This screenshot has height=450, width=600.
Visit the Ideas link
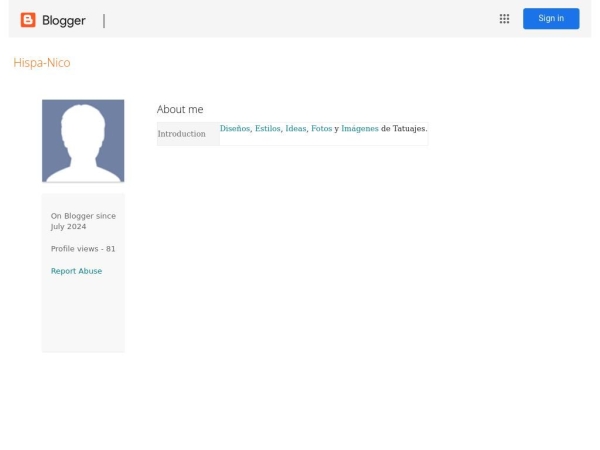295,129
